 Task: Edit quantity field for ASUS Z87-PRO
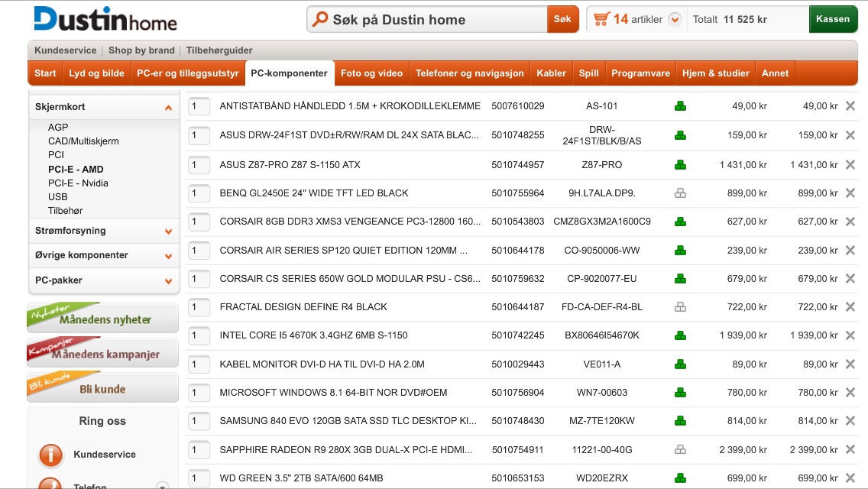(x=199, y=164)
